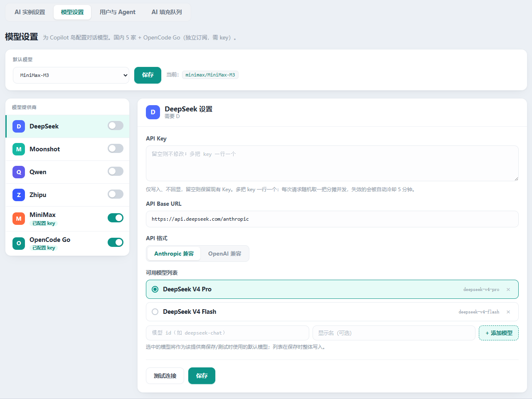Click the OpenCode Go O icon
This screenshot has width=532, height=399.
[19, 244]
